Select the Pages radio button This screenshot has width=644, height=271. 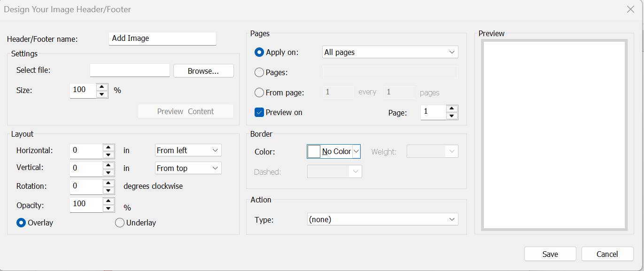point(259,72)
